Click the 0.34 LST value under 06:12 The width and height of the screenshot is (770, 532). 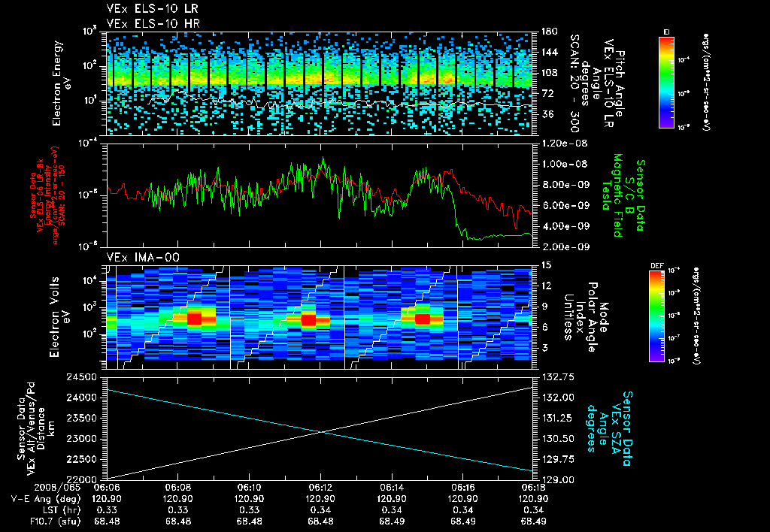coord(320,510)
